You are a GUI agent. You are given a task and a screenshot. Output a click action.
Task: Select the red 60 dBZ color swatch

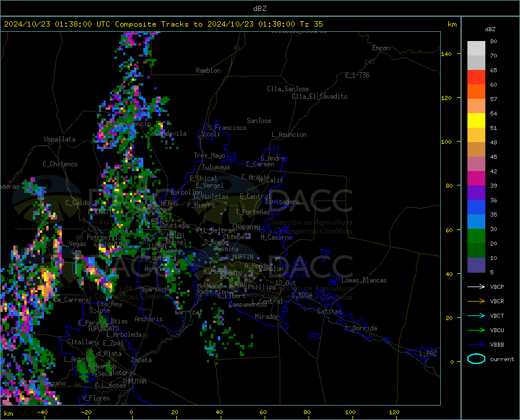point(476,77)
